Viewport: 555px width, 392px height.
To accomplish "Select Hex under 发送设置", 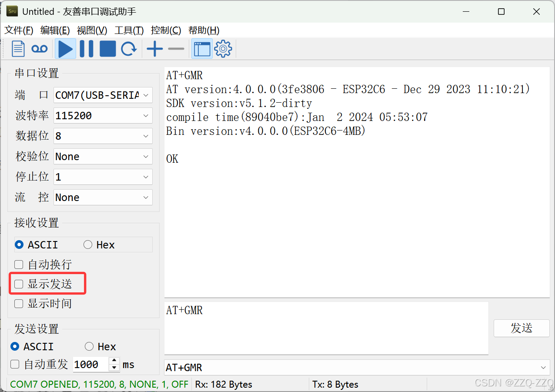I will pyautogui.click(x=100, y=347).
